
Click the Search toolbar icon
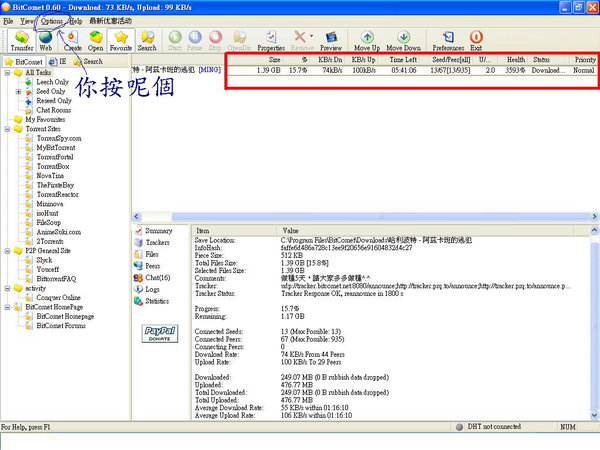[x=147, y=41]
